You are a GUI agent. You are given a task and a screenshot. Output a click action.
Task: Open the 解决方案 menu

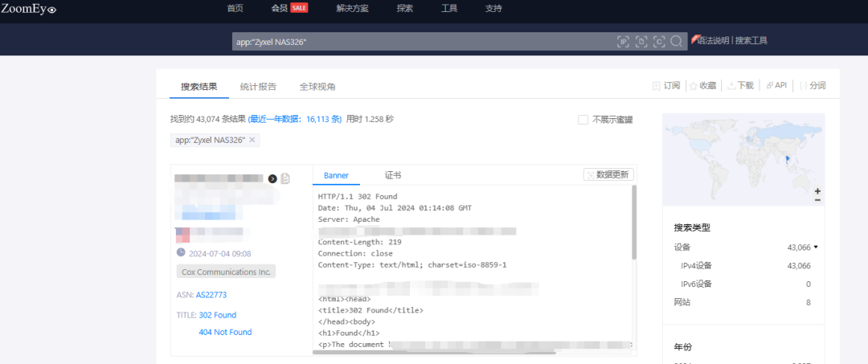click(352, 8)
